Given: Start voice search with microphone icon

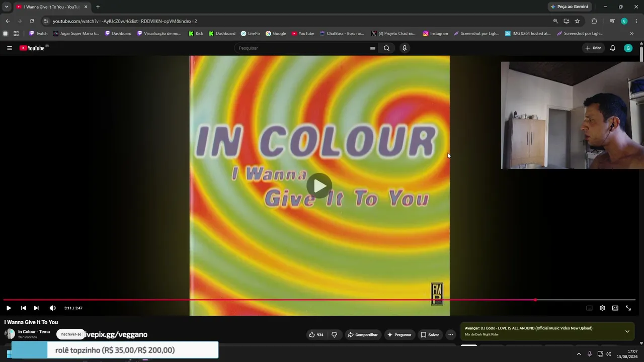Looking at the screenshot, I should [405, 48].
